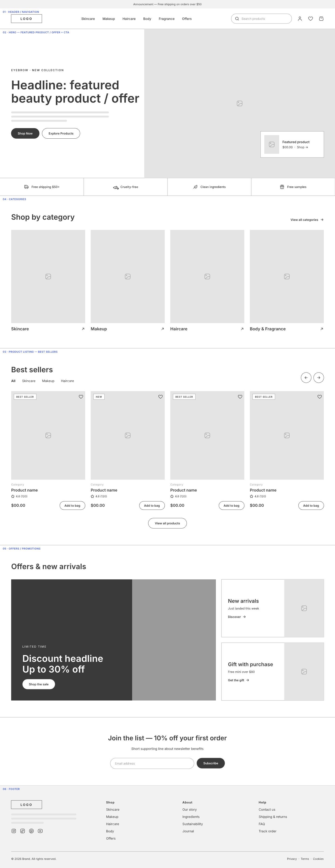The height and width of the screenshot is (868, 335).
Task: Click the Haircare category arrow icon
Action: pos(242,329)
